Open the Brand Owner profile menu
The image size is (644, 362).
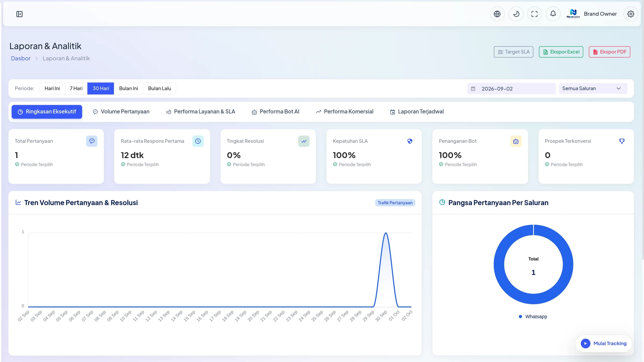point(592,14)
